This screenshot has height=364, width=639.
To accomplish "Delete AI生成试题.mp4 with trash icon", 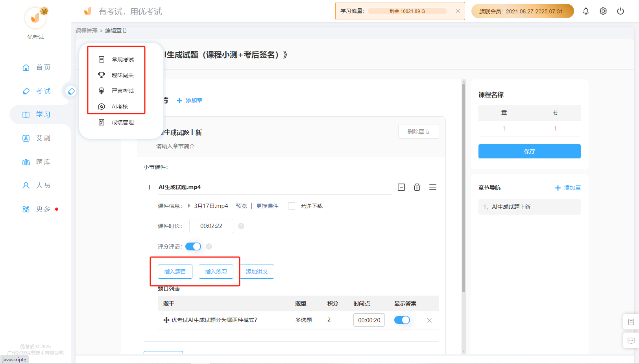I will pos(417,187).
